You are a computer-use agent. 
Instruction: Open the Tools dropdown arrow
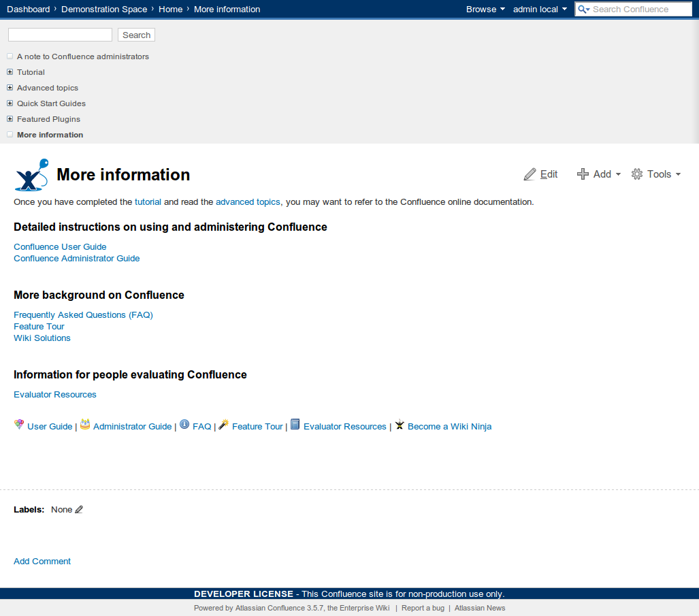(678, 174)
